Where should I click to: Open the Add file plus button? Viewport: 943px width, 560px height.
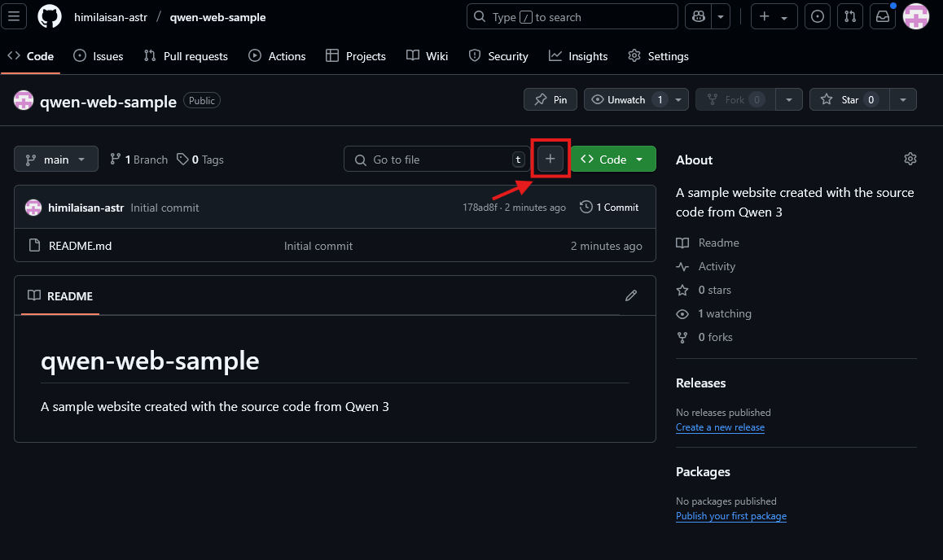[550, 159]
